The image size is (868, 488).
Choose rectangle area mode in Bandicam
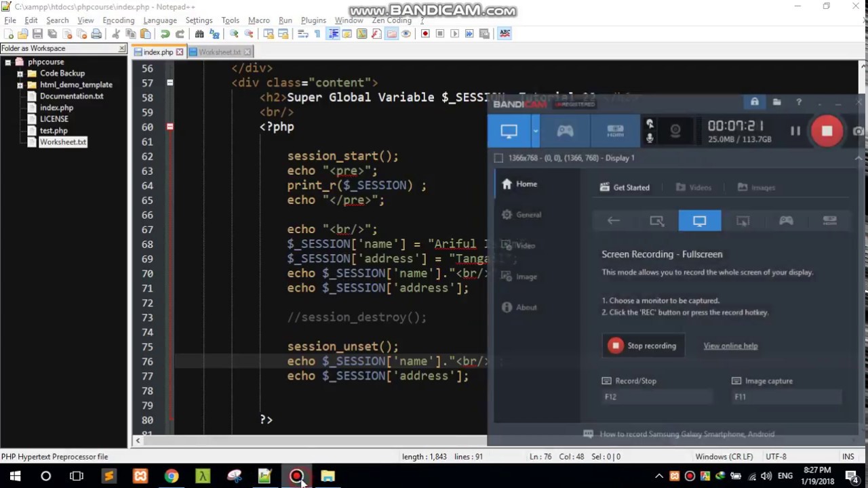656,221
